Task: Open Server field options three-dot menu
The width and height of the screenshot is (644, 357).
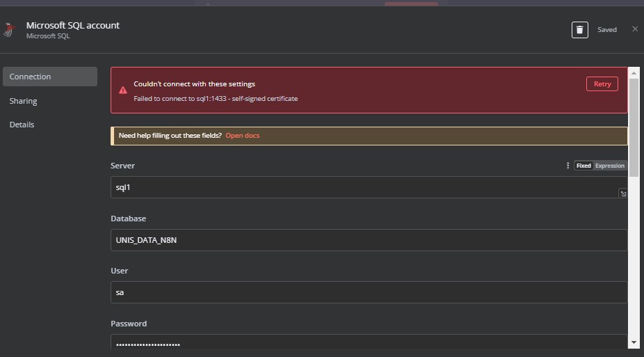Action: point(567,165)
